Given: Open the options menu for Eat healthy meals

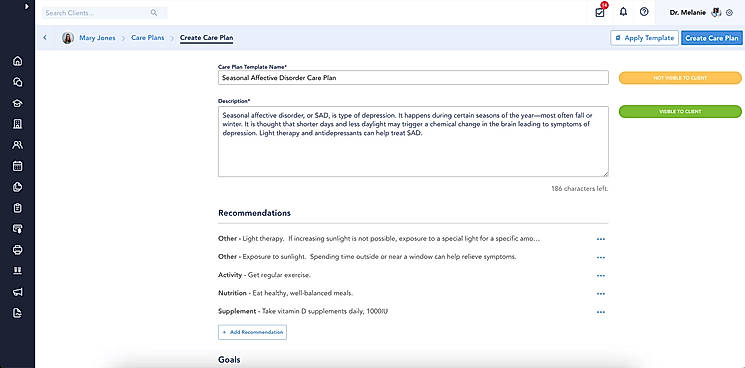Looking at the screenshot, I should tap(601, 294).
